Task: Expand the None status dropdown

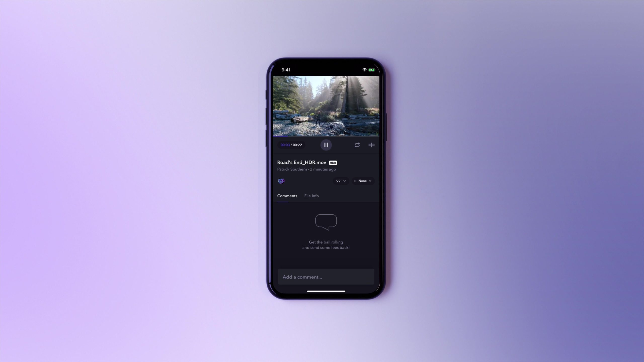Action: pos(363,181)
